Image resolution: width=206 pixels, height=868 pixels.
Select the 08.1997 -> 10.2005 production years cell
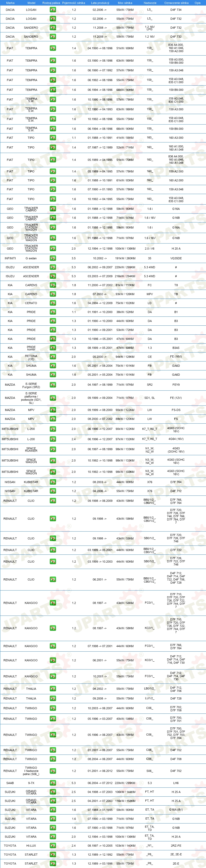pos(100,846)
